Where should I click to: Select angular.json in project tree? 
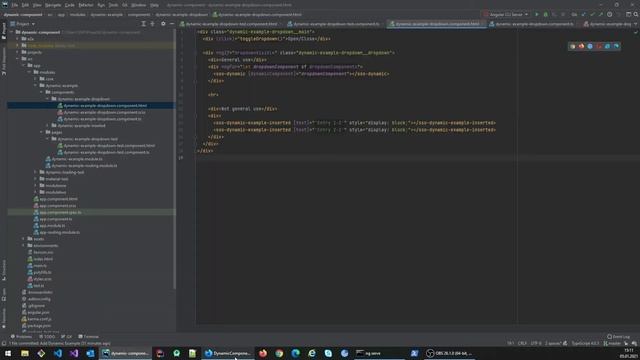(x=36, y=312)
